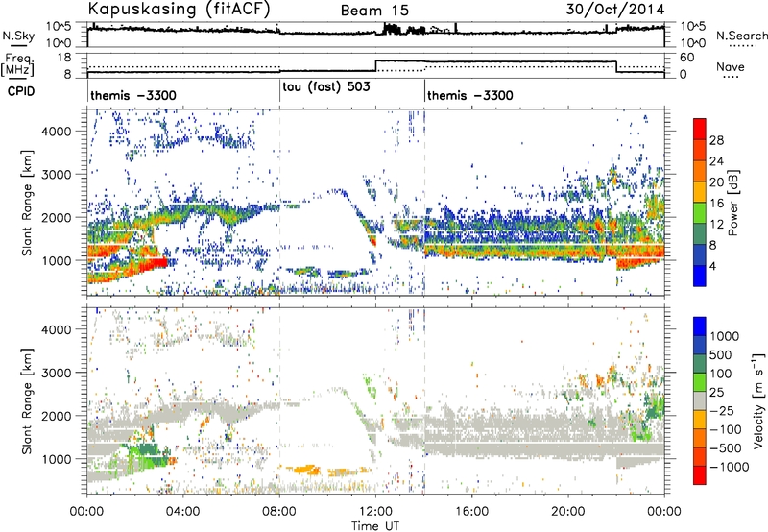Select the '500' tick on the Velocity colorbar
Viewport: 768px width, 532px height.
(721, 354)
